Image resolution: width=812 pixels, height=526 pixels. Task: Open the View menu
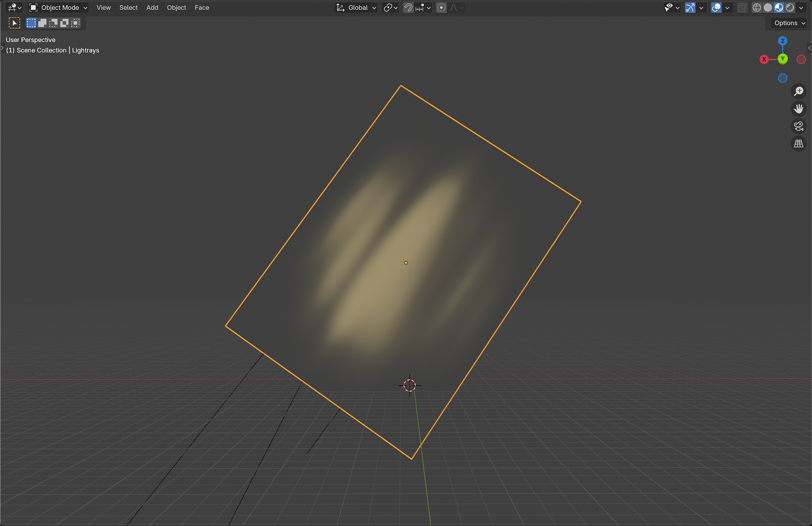tap(103, 8)
